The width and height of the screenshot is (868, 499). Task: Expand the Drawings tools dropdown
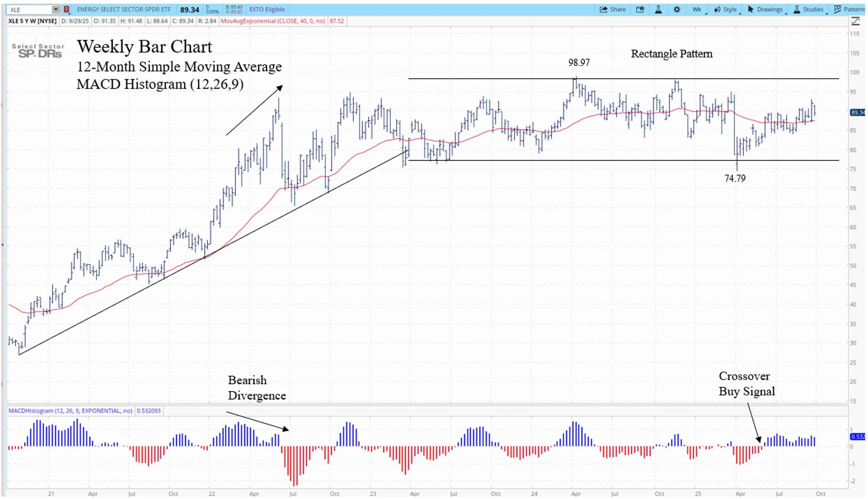pos(769,9)
